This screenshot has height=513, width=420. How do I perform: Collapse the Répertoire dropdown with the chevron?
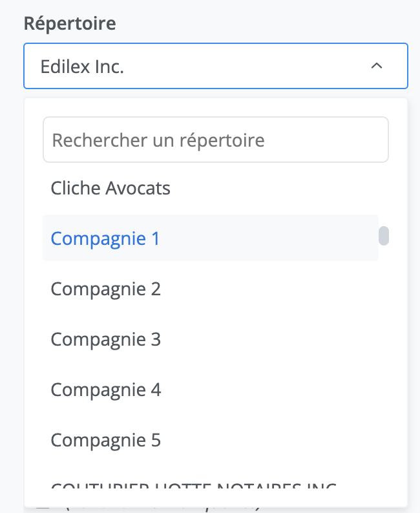[x=377, y=66]
